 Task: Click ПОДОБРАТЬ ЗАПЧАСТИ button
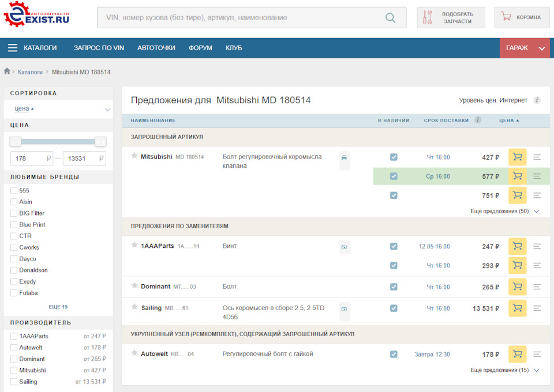click(451, 18)
